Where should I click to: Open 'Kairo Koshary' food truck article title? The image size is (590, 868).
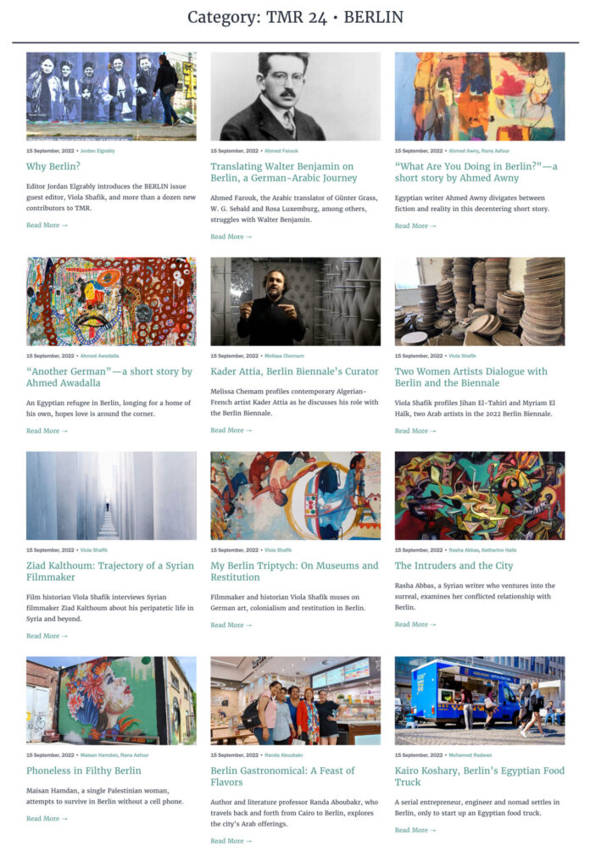pyautogui.click(x=479, y=776)
